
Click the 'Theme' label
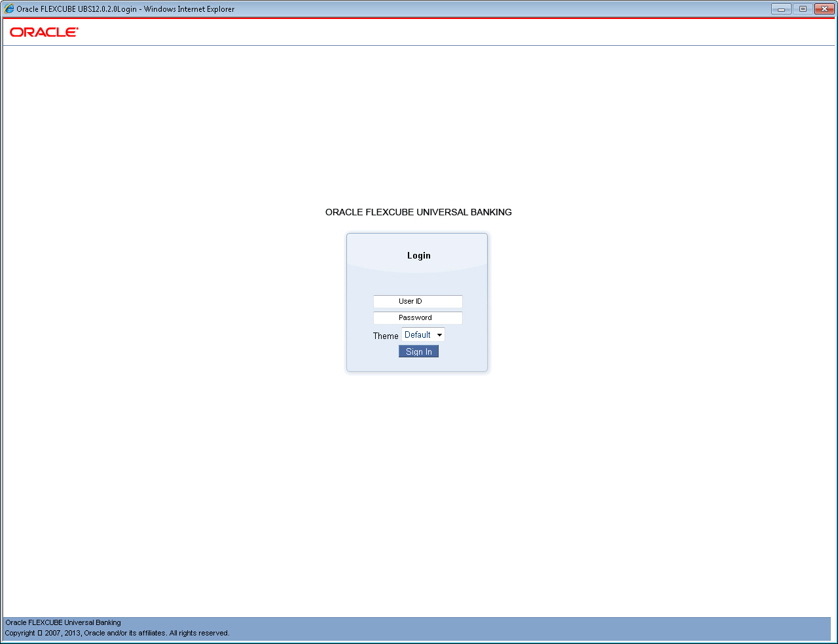[x=386, y=336]
